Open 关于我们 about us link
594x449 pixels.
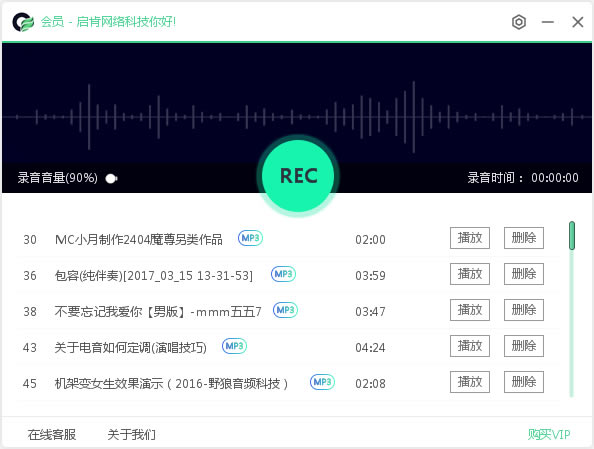point(131,435)
